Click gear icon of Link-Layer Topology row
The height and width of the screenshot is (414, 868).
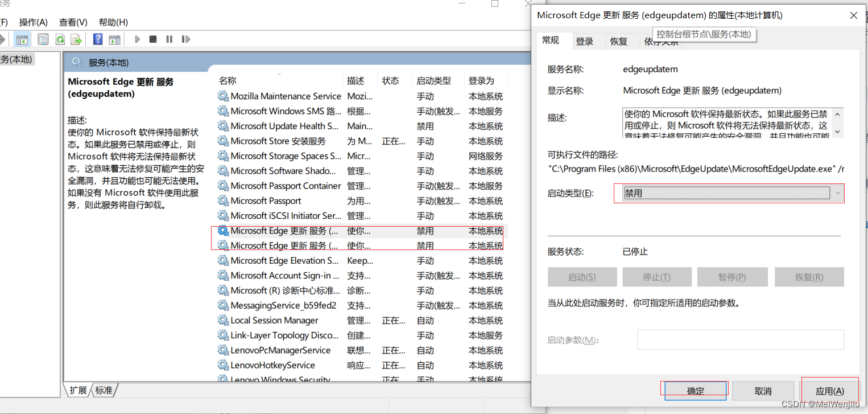pos(223,335)
